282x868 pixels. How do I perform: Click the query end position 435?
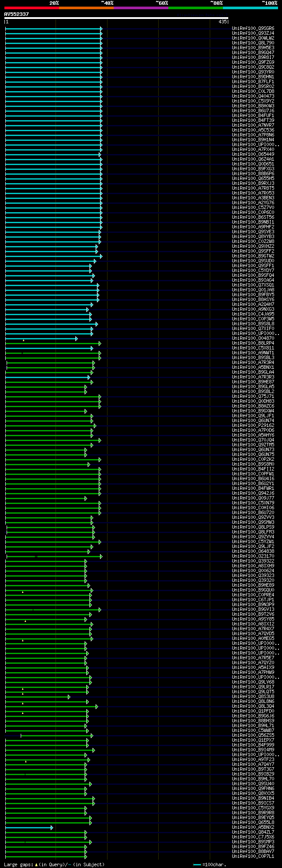point(223,22)
